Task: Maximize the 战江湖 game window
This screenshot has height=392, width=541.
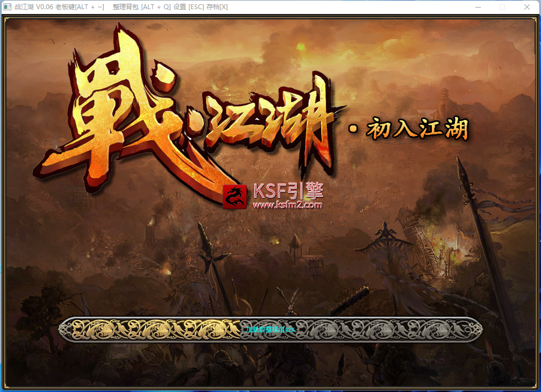Action: pos(502,7)
